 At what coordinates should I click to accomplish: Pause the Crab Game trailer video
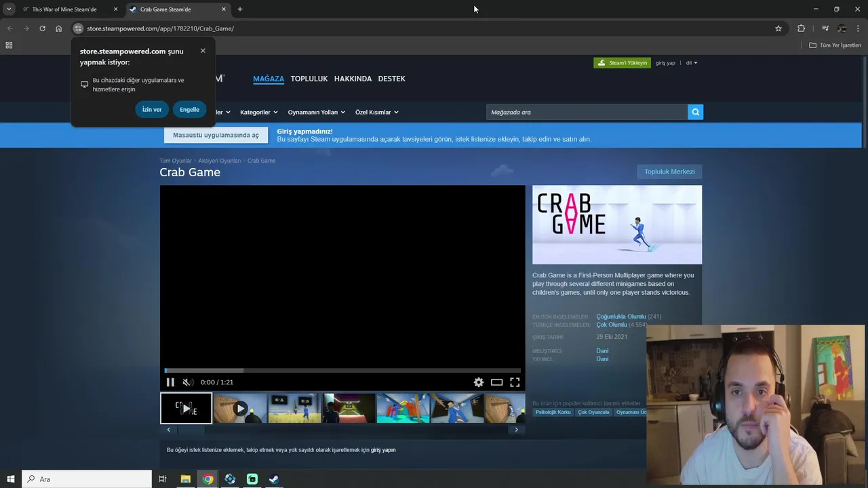pos(170,382)
